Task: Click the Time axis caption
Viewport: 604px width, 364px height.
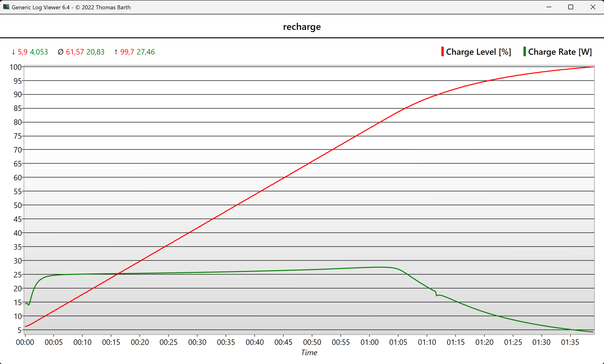Action: point(309,353)
